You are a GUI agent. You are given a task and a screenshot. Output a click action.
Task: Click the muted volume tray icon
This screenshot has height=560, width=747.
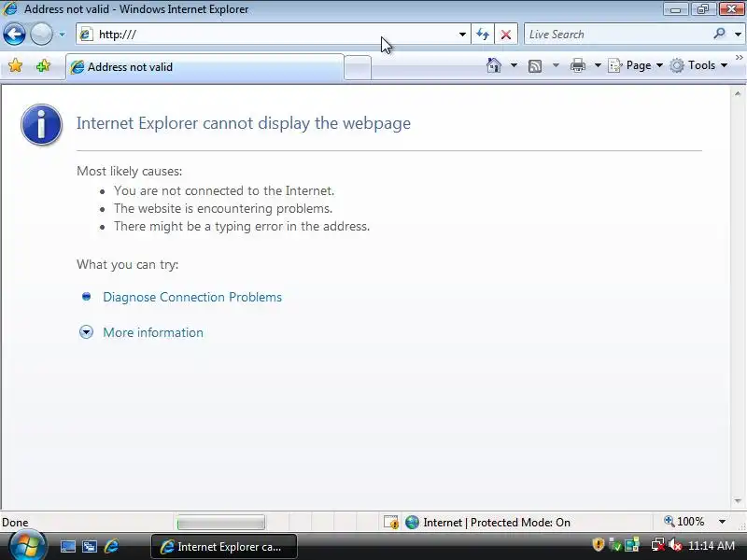[x=674, y=545]
